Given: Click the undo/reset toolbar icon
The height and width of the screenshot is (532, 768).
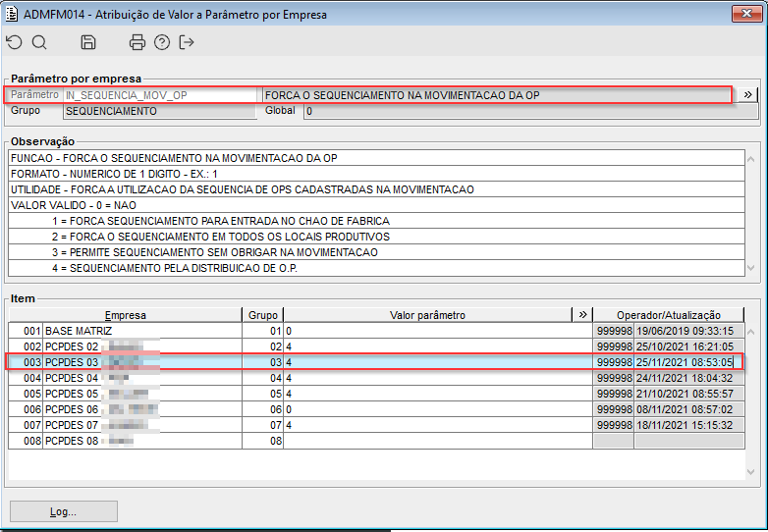Looking at the screenshot, I should point(14,42).
